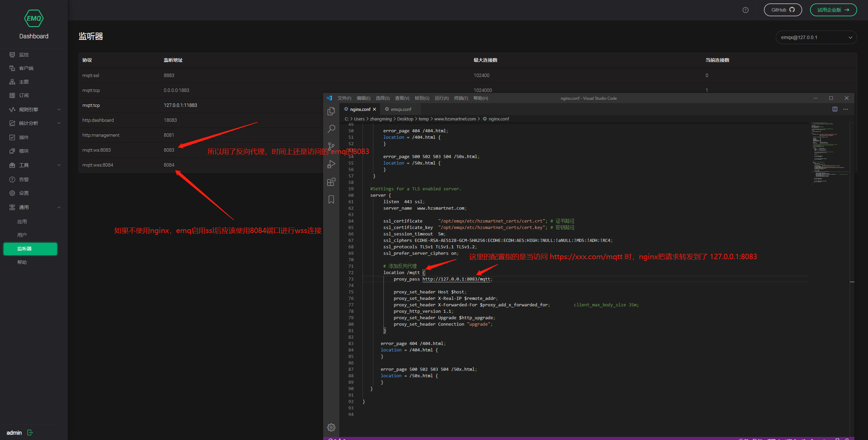This screenshot has width=868, height=440.
Task: Open VS Code Search icon
Action: pyautogui.click(x=331, y=129)
